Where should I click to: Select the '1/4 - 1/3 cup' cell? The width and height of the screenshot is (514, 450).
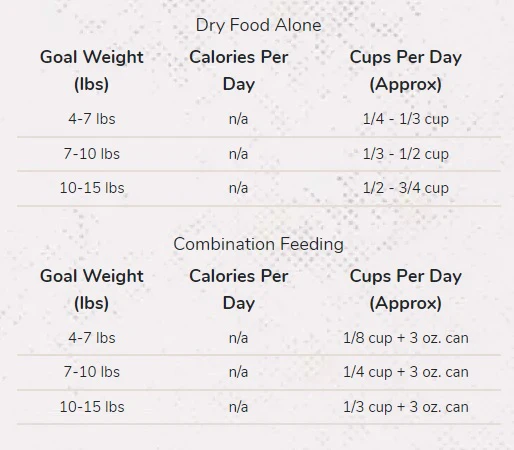tap(406, 119)
